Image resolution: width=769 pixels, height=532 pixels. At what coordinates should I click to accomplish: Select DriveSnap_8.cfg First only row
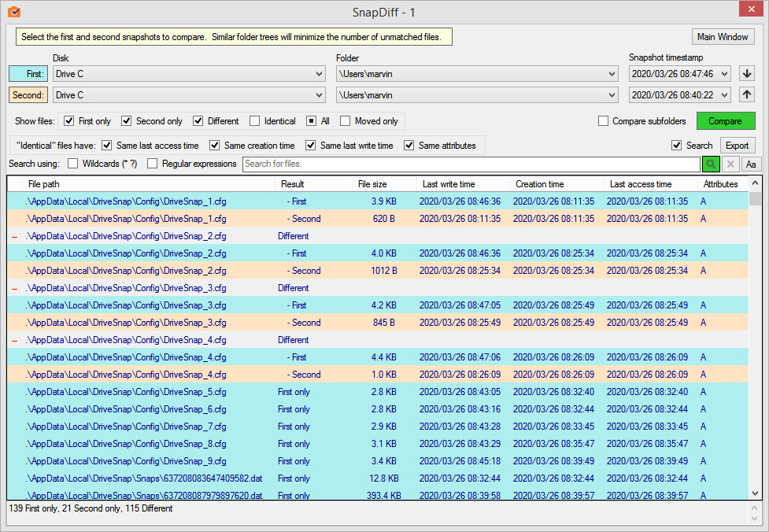pos(378,444)
